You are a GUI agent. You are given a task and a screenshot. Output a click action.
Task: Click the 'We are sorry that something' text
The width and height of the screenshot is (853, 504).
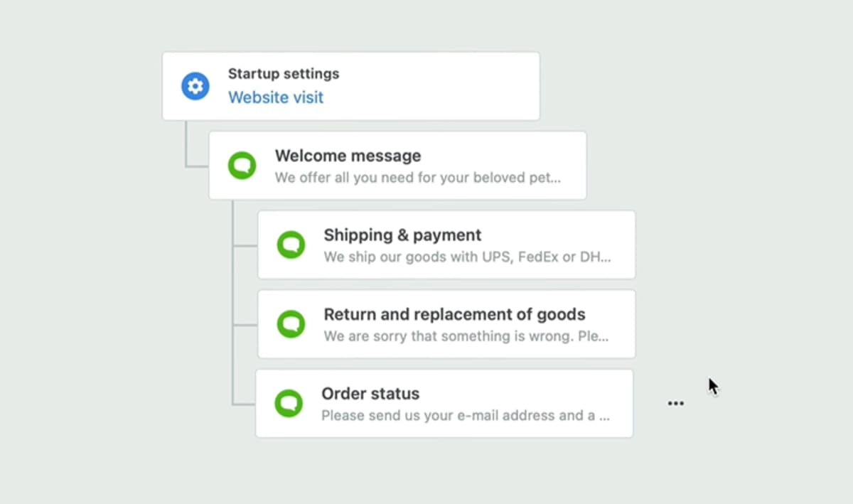point(466,336)
